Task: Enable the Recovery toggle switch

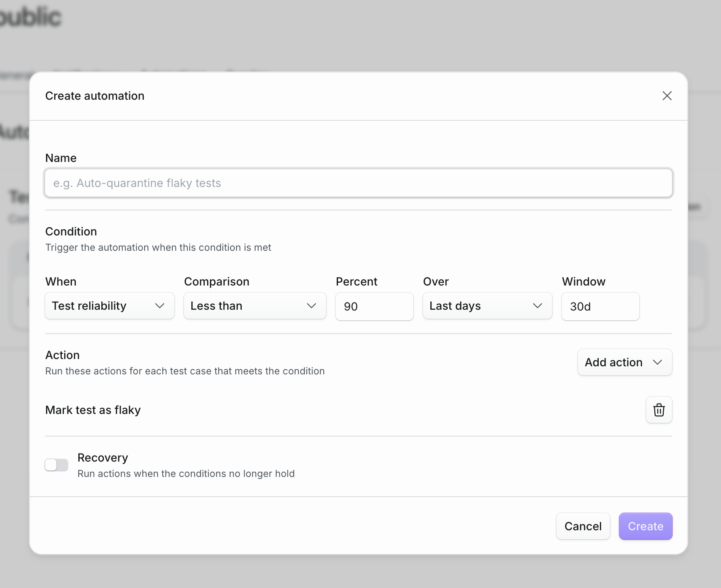Action: click(57, 465)
